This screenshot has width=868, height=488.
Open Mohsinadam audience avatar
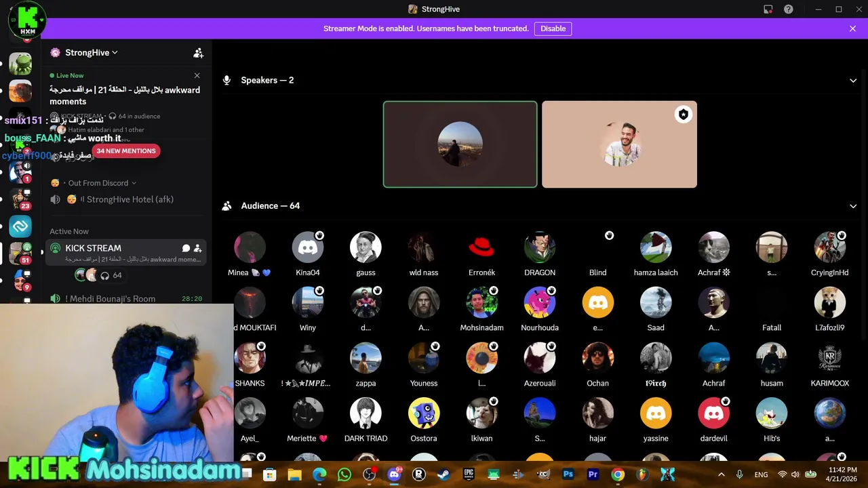point(481,302)
